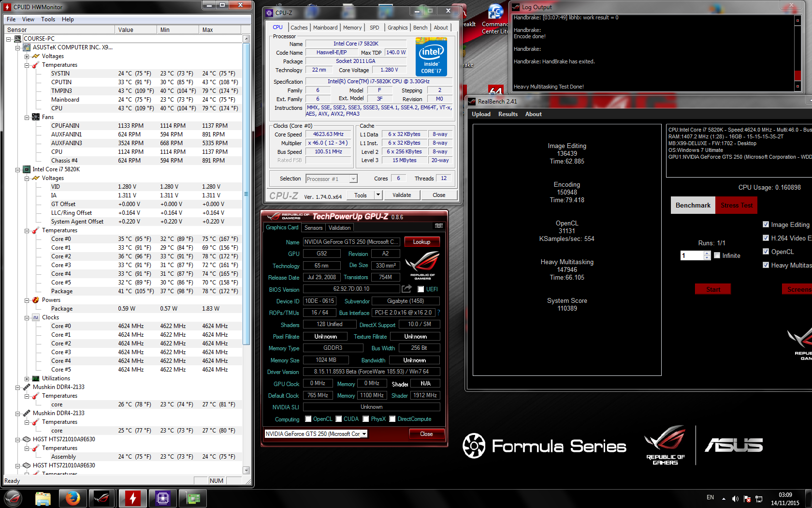Switch to the Sensors tab in GPU-Z

pos(313,228)
